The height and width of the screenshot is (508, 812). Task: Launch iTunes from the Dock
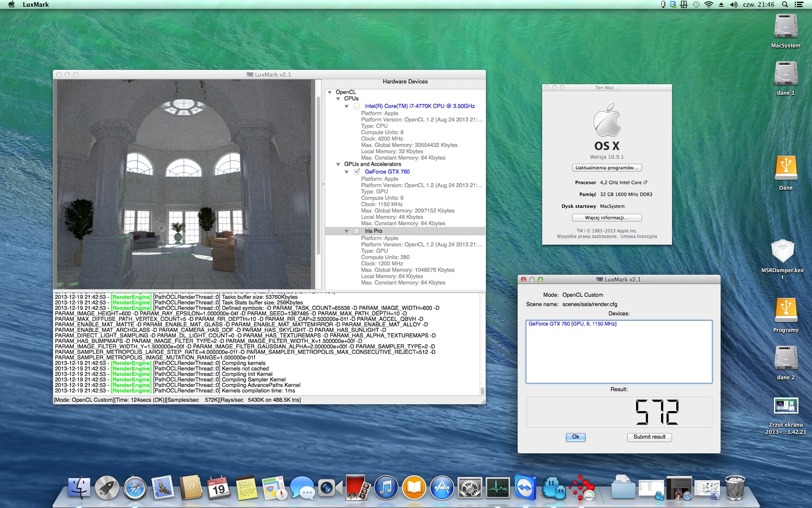tap(386, 488)
